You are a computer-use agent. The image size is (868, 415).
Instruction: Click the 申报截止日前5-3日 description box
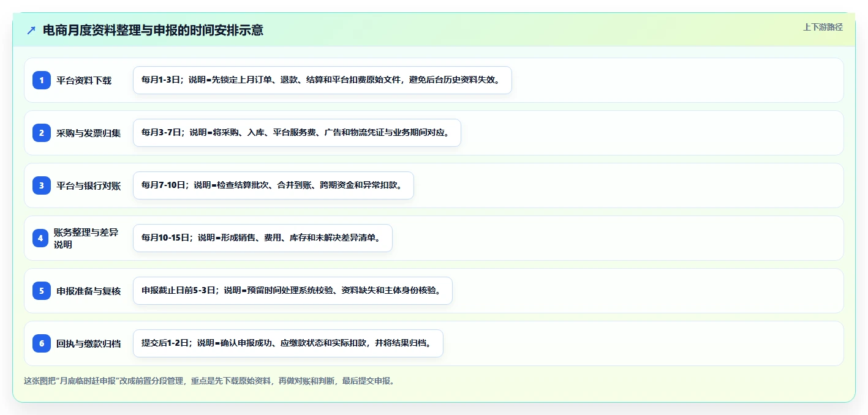pyautogui.click(x=293, y=291)
